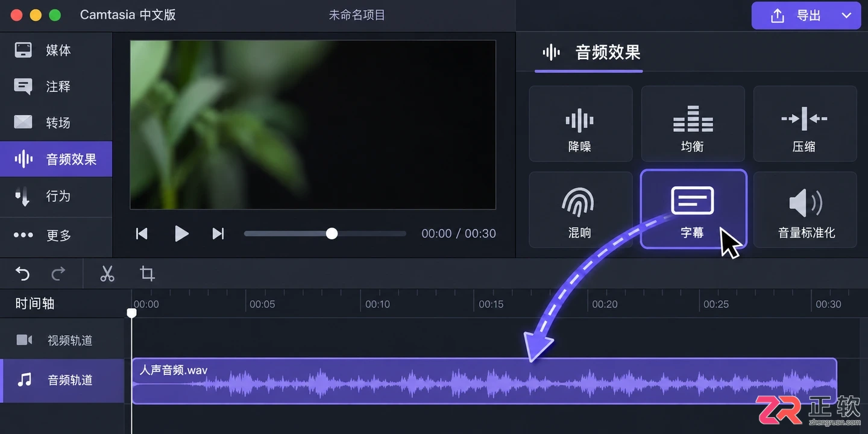The image size is (868, 434).
Task: Click the video preview canvas
Action: click(x=313, y=125)
